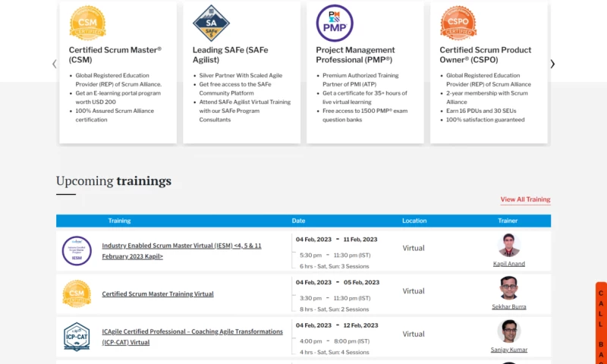Open trainer Sekhar Burra profile link
This screenshot has height=364, width=607.
click(x=508, y=307)
